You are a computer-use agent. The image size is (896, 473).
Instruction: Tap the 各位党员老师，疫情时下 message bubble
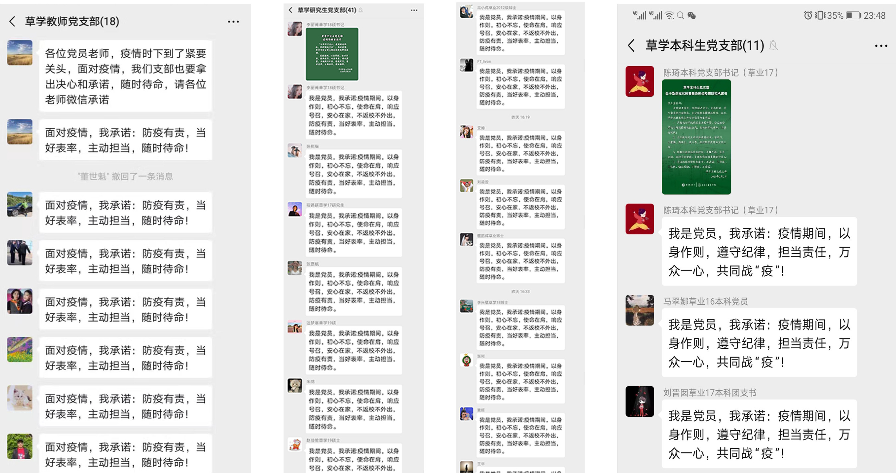point(125,76)
